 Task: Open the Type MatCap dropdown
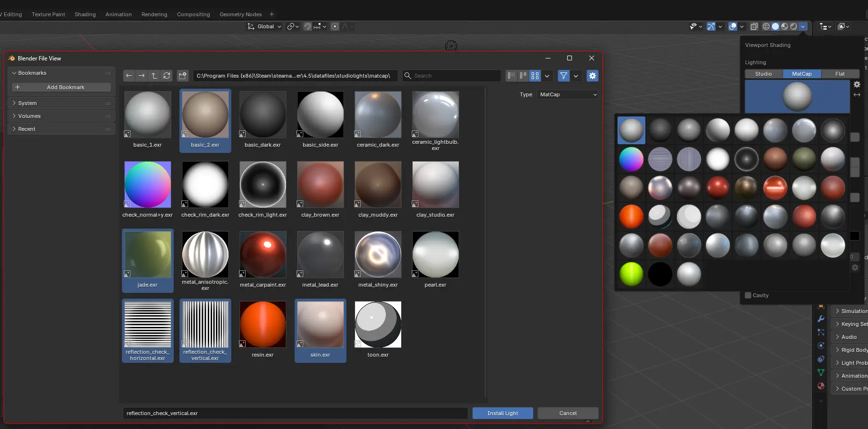coord(568,94)
